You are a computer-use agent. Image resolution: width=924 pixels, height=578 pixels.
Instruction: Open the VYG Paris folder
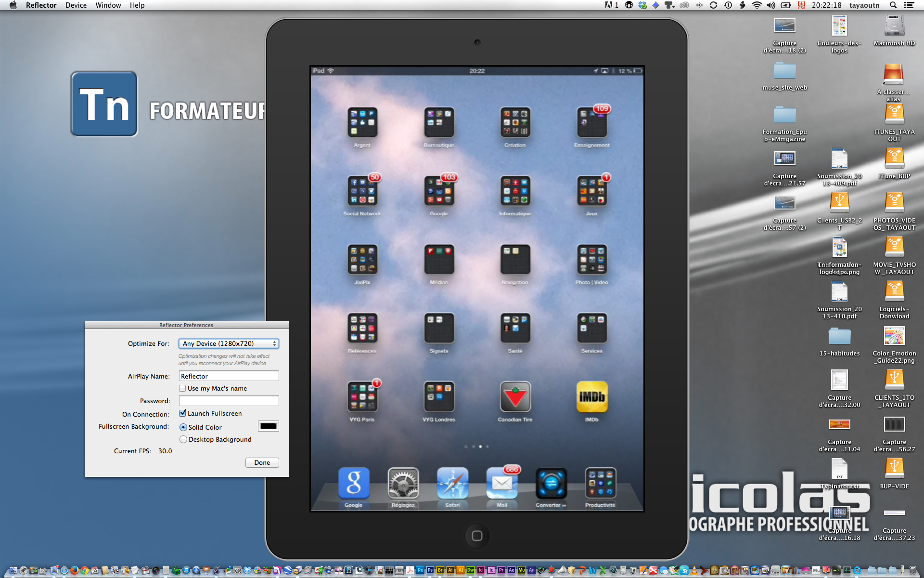click(362, 397)
